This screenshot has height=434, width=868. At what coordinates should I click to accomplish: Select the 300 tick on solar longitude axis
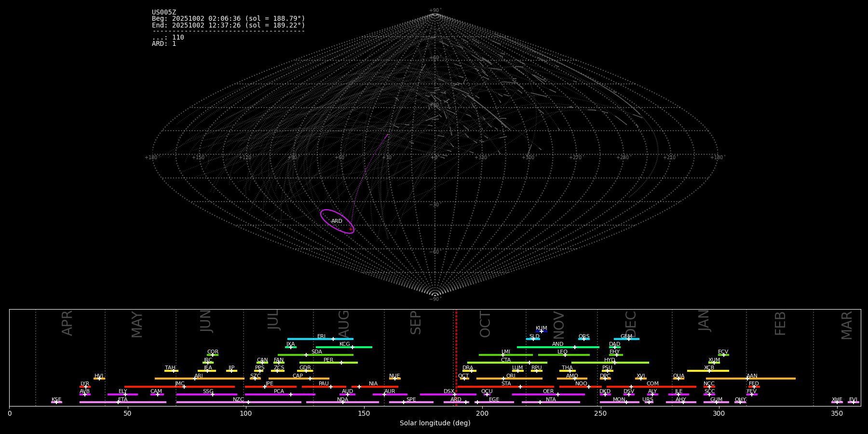(719, 413)
